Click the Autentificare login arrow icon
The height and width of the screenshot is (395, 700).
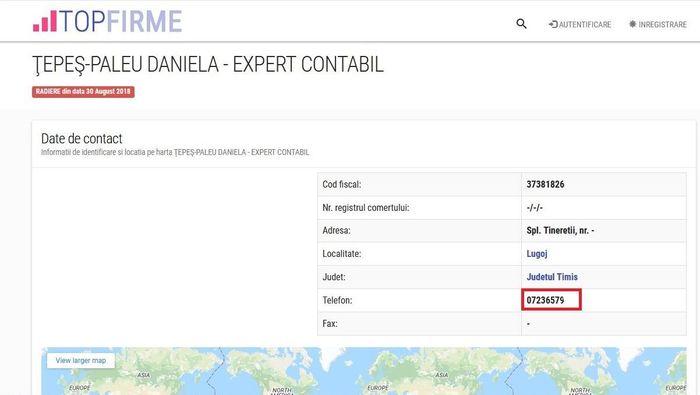pyautogui.click(x=553, y=24)
